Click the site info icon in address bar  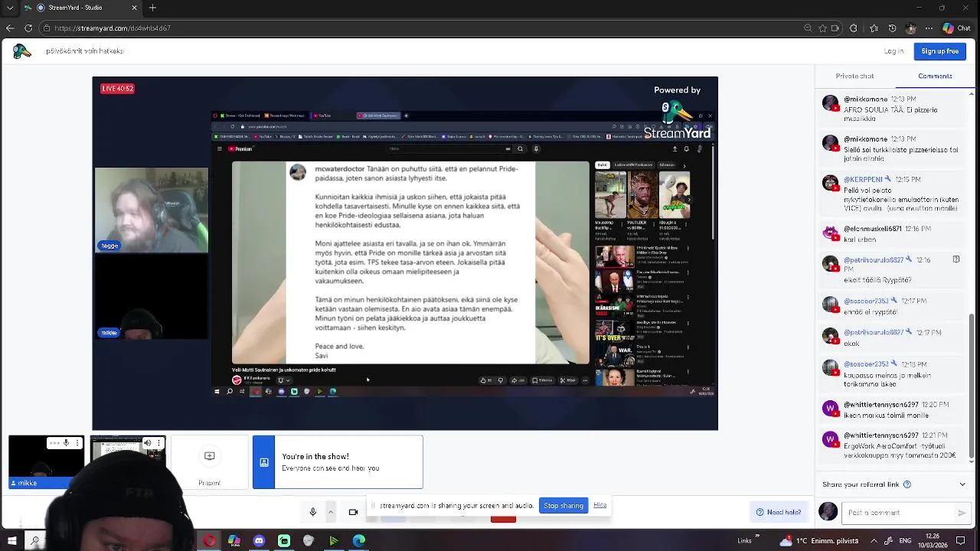(x=47, y=28)
